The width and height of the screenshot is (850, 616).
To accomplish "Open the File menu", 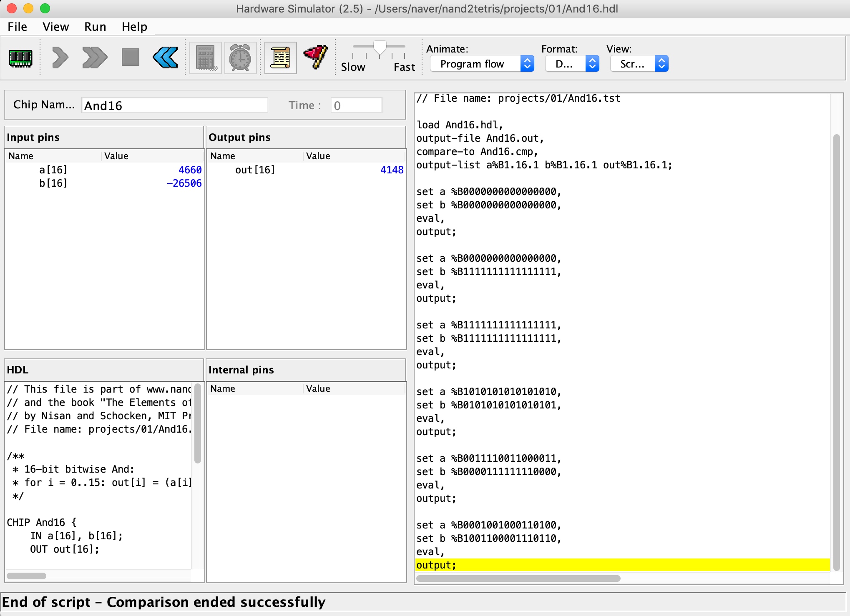I will (x=17, y=27).
